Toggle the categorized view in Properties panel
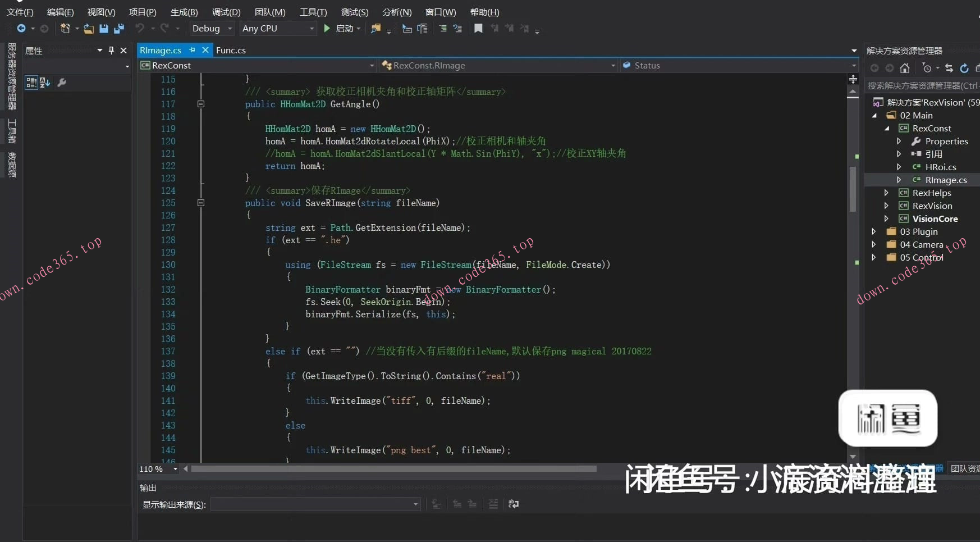This screenshot has width=980, height=542. point(31,83)
